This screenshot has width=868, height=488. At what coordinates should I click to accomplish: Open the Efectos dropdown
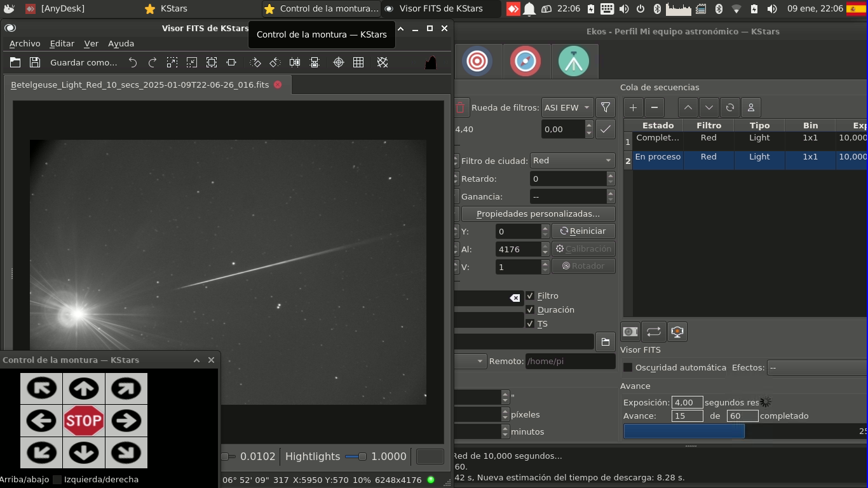coord(817,367)
